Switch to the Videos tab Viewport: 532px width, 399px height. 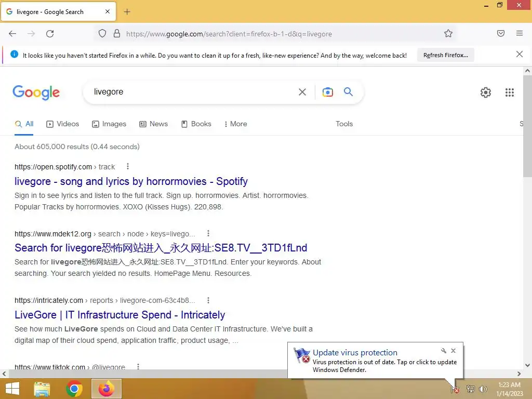coord(62,124)
